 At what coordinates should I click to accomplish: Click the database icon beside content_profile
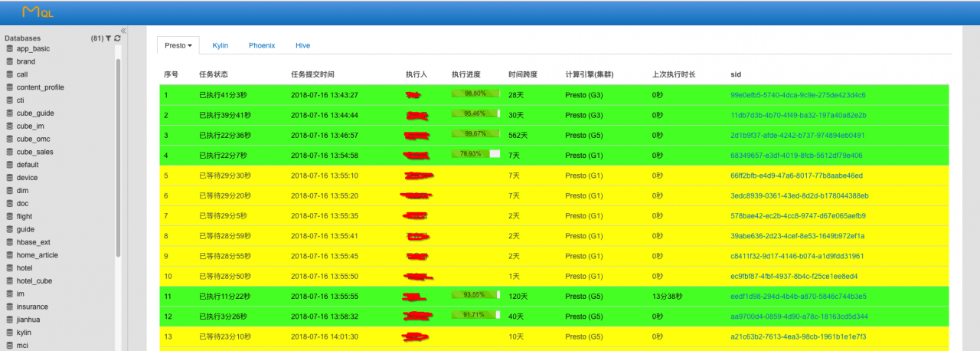[10, 87]
